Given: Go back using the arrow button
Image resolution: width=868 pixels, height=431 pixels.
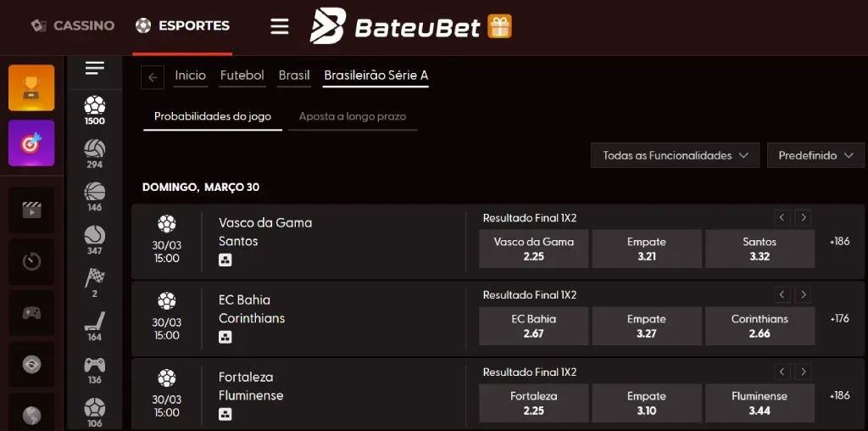Looking at the screenshot, I should 153,77.
